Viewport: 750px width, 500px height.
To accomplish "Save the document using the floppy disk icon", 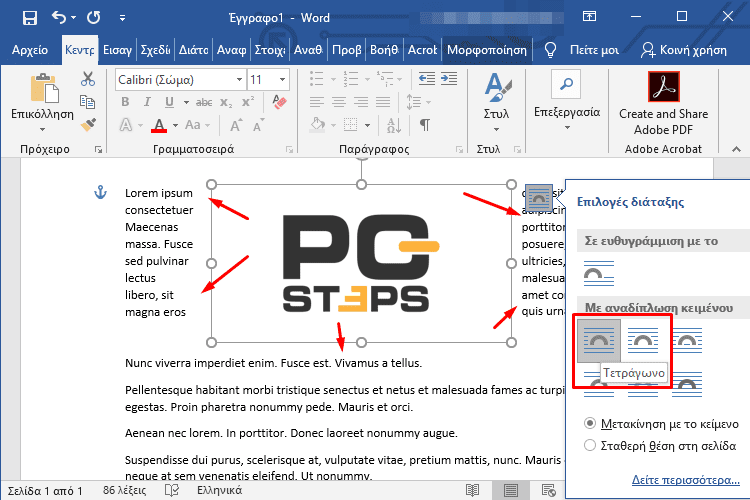I will (x=29, y=17).
